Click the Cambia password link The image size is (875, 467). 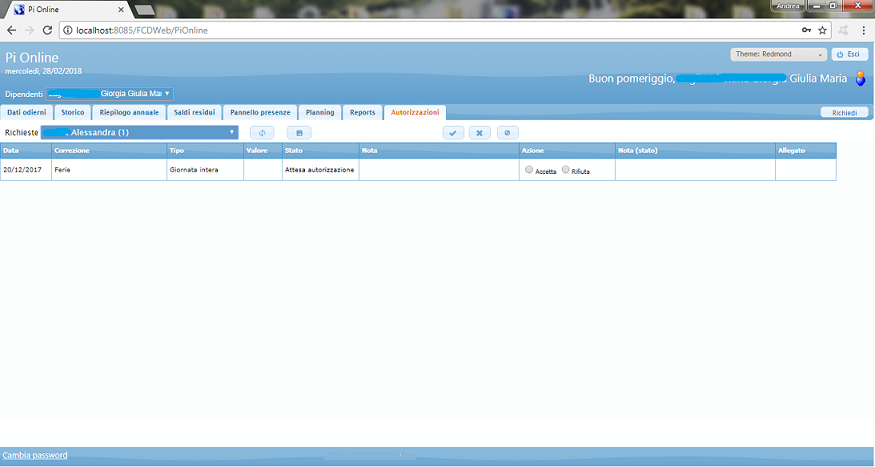tap(35, 455)
